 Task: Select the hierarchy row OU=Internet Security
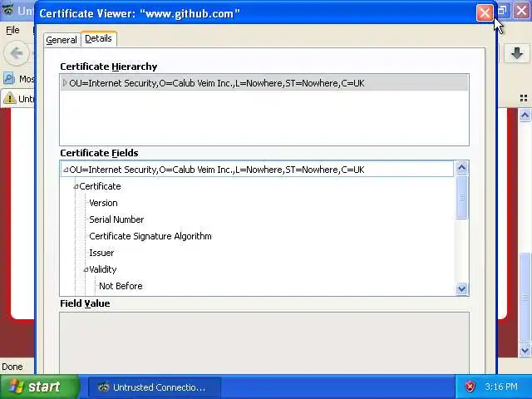click(264, 83)
